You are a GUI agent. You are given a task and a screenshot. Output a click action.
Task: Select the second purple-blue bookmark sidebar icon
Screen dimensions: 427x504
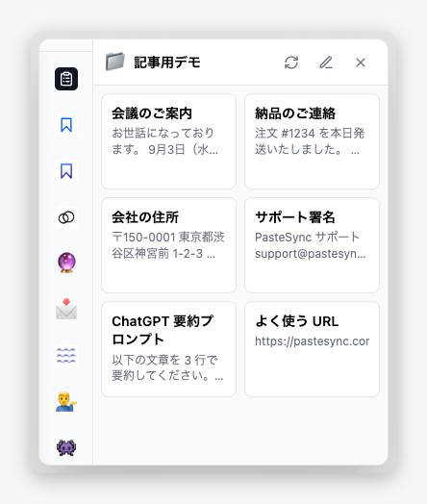(66, 171)
